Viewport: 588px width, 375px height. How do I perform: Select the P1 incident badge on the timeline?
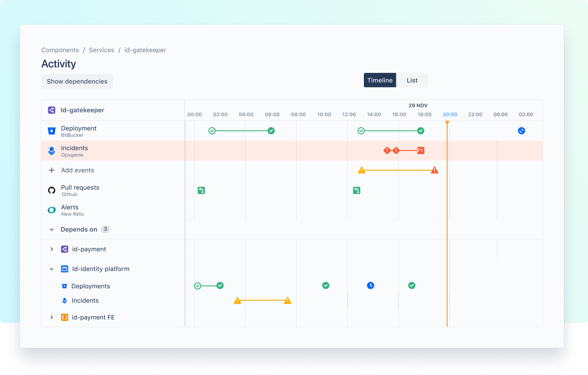[x=420, y=150]
